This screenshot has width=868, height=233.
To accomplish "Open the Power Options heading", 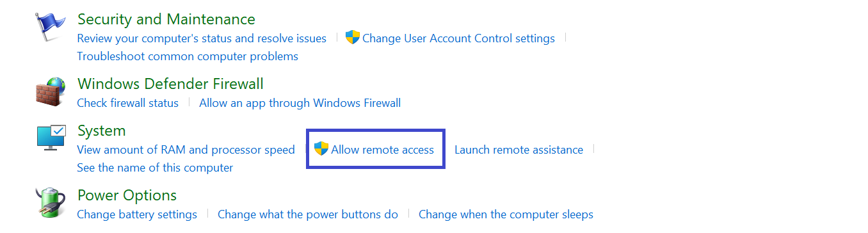I will pyautogui.click(x=127, y=195).
